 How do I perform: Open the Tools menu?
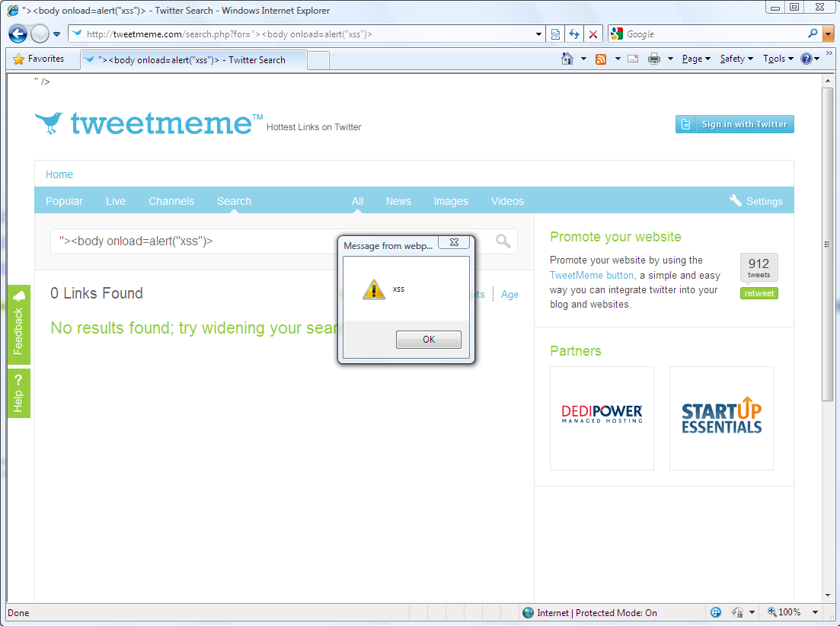tap(778, 59)
